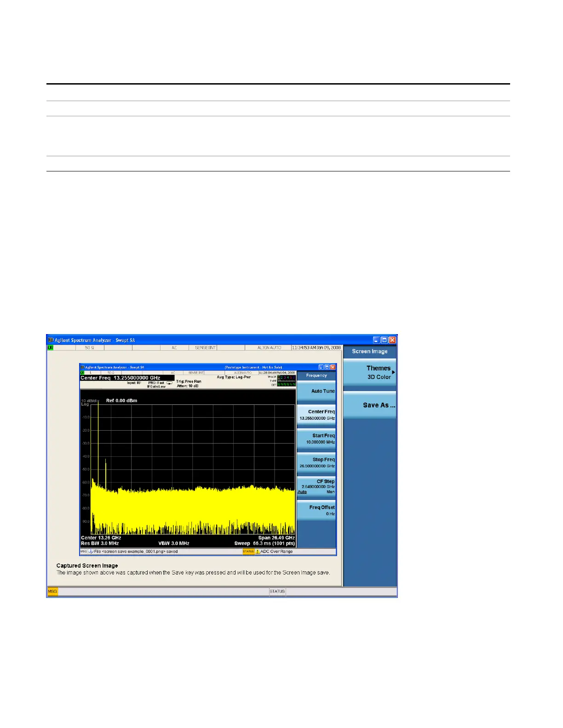
Task: Click the PNO Fast sweep icon
Action: [169, 383]
